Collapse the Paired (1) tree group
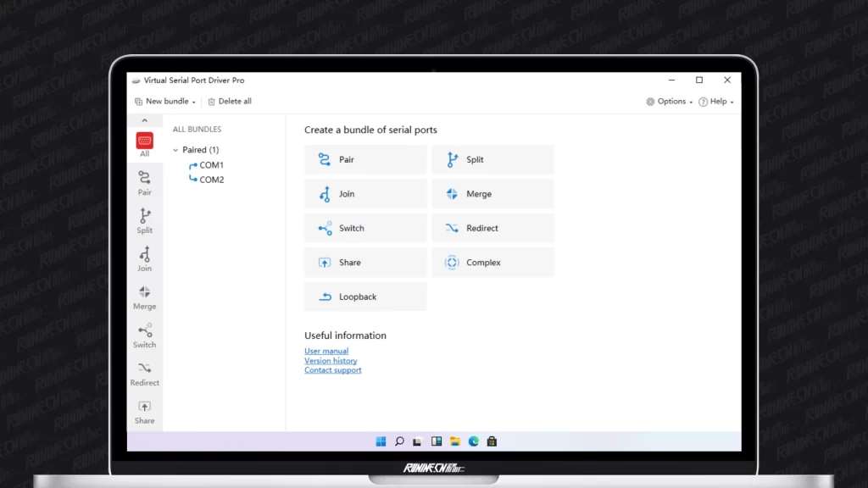This screenshot has height=488, width=868. (x=175, y=150)
